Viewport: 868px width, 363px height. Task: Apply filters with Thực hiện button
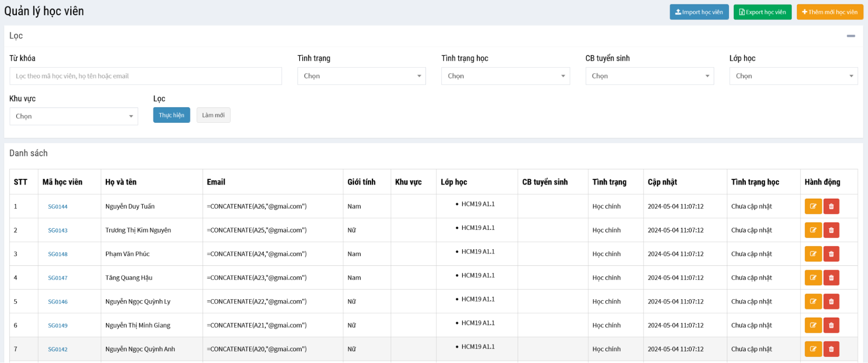171,115
